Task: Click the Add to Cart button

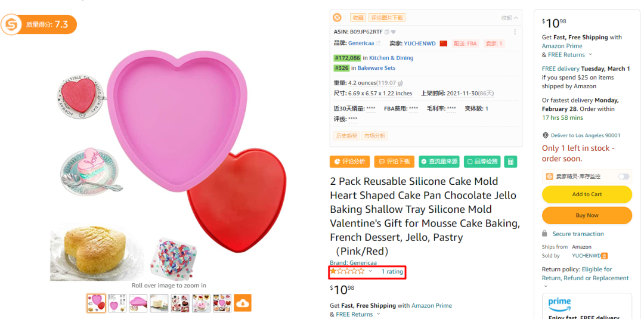Action: tap(587, 194)
